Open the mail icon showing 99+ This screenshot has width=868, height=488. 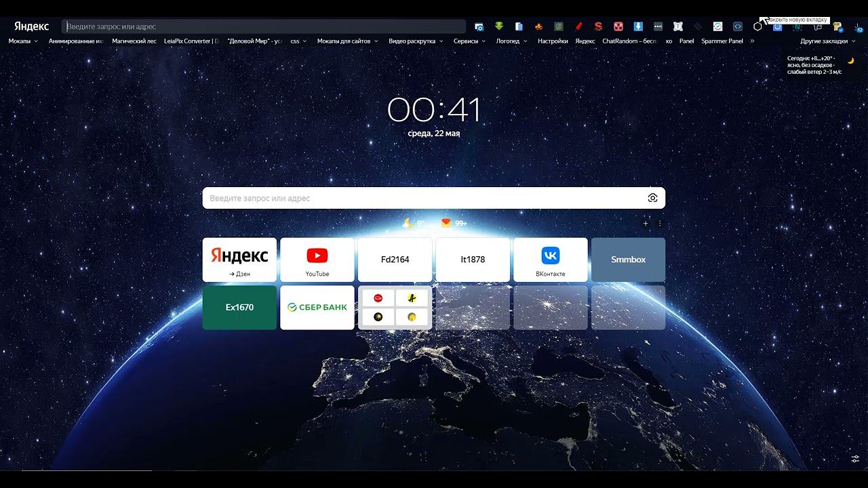point(454,223)
